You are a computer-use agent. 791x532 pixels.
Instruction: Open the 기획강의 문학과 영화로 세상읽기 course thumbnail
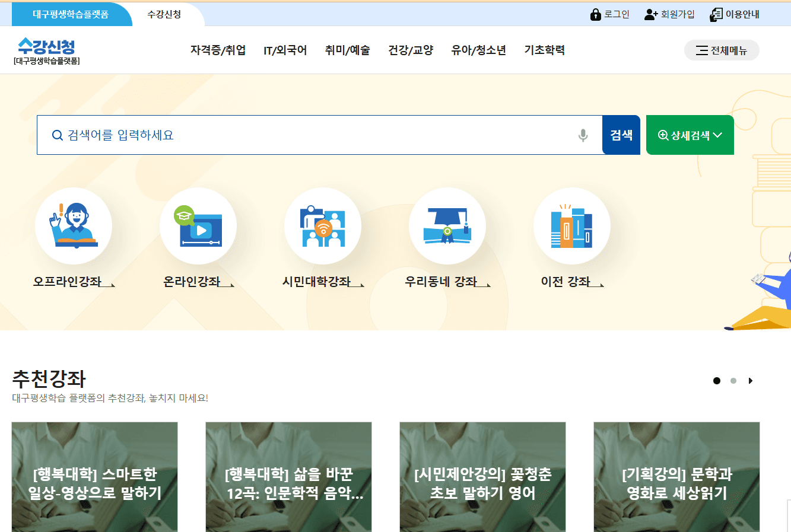point(676,476)
